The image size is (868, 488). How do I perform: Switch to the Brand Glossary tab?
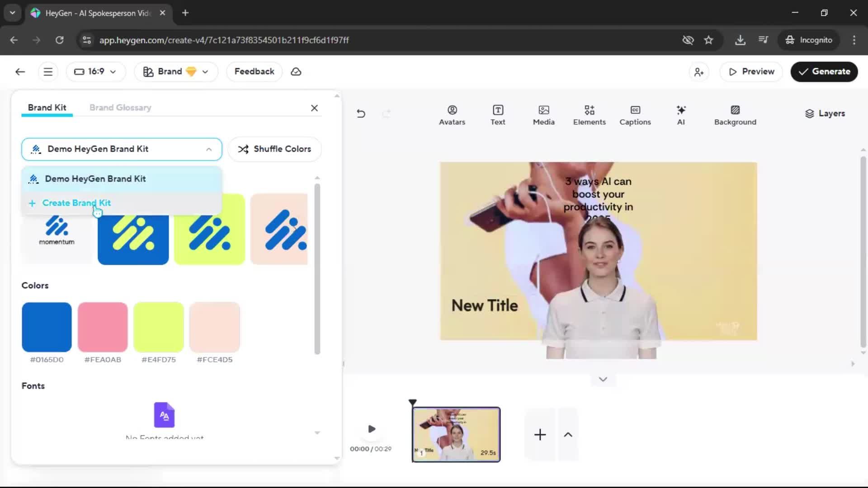pyautogui.click(x=120, y=108)
